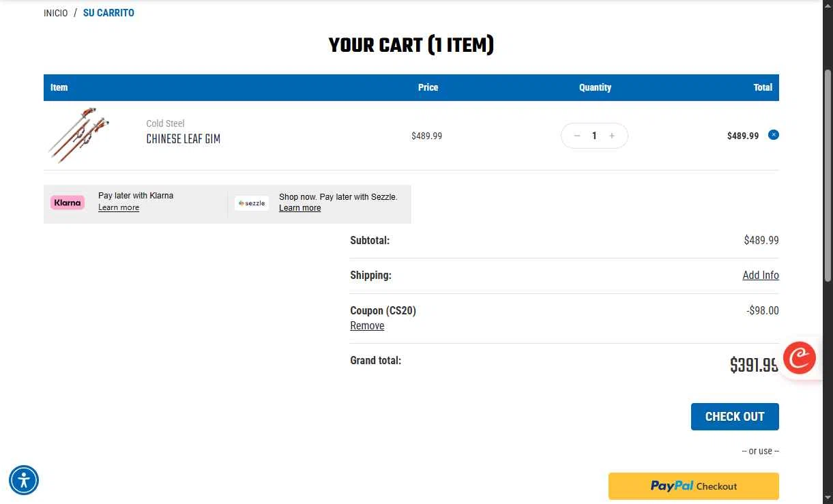Click the Item column header
This screenshot has width=833, height=504.
(x=59, y=87)
